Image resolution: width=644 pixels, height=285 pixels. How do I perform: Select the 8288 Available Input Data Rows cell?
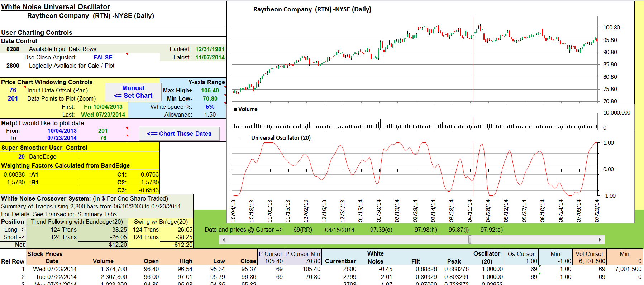pos(13,49)
